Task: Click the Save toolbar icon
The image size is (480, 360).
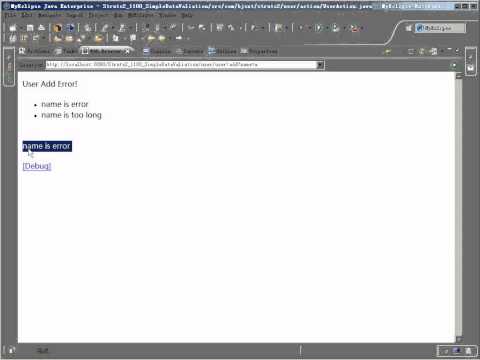Action: (x=30, y=28)
